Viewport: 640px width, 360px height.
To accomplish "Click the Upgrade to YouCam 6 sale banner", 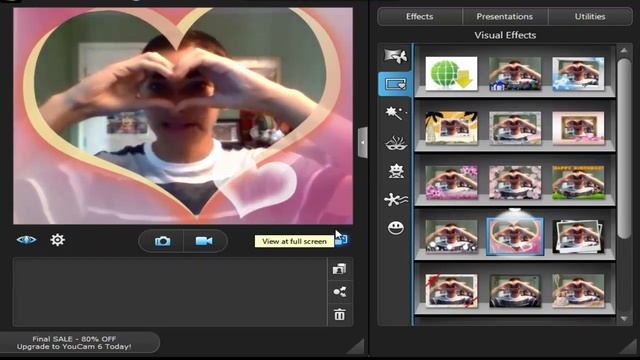I will [x=74, y=343].
